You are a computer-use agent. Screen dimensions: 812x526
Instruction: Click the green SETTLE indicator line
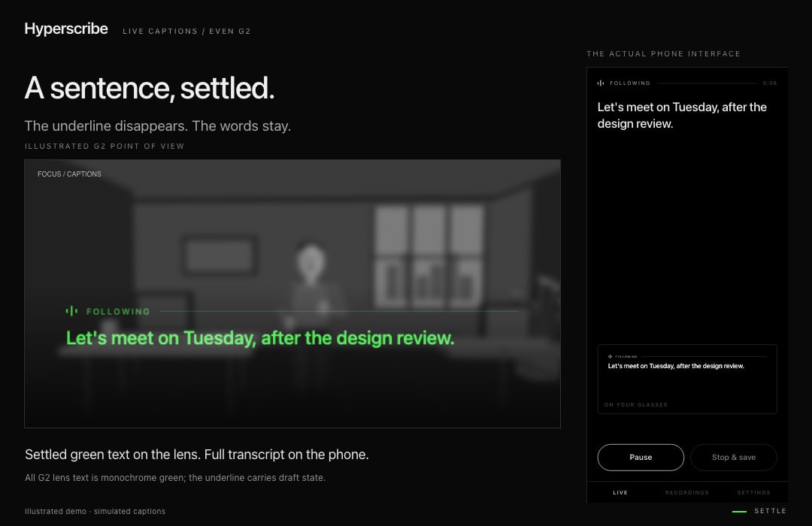click(739, 512)
